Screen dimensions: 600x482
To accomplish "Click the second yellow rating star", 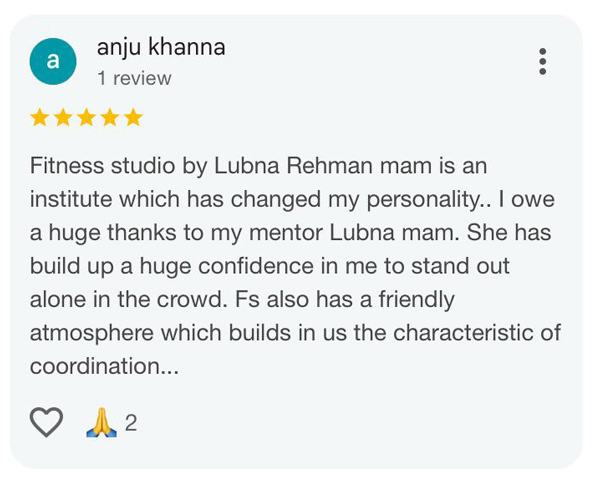I will pyautogui.click(x=63, y=118).
